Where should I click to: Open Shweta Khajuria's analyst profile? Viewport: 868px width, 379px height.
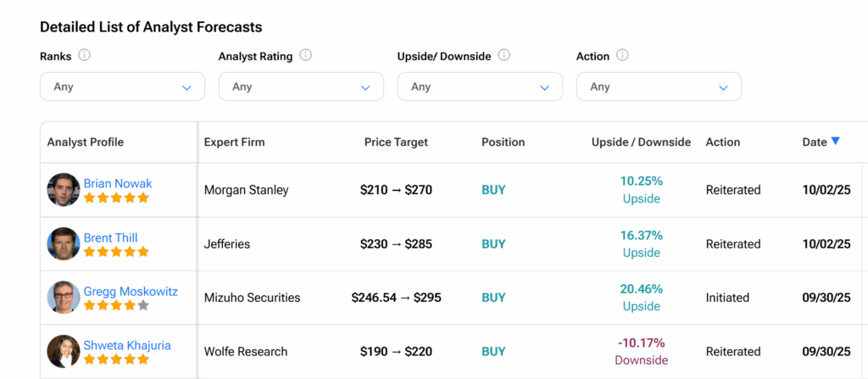click(x=126, y=345)
